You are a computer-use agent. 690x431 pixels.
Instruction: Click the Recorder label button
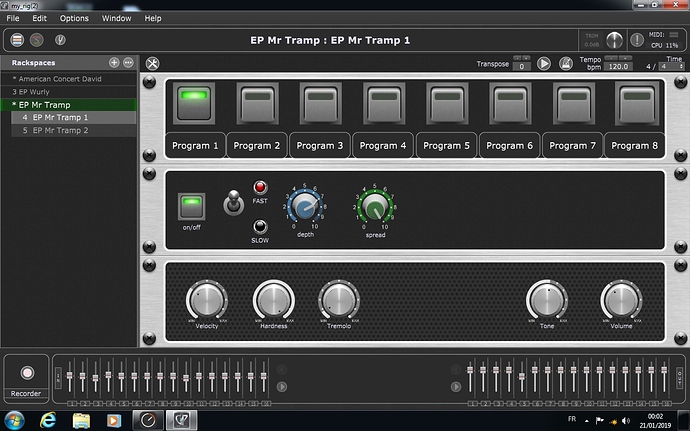tap(26, 393)
